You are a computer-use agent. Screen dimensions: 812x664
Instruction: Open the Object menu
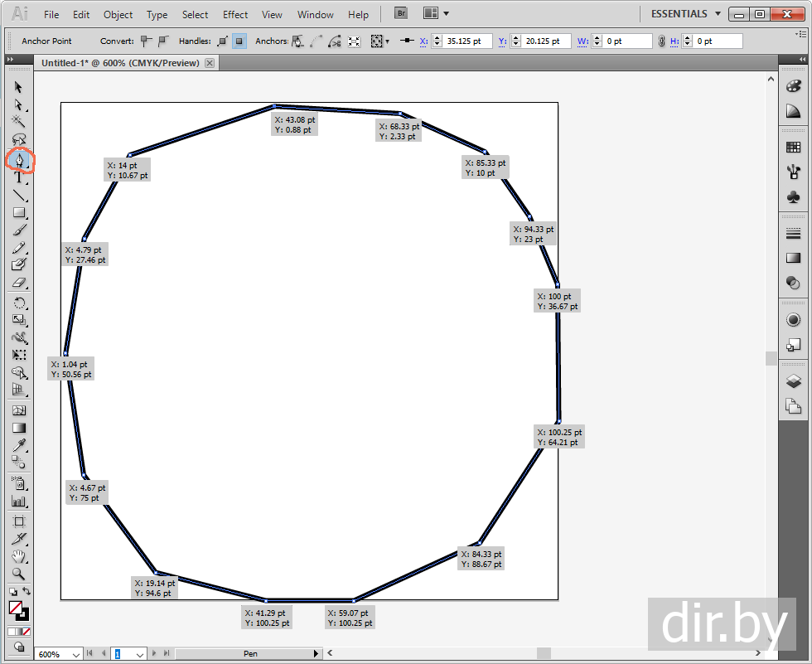click(x=118, y=15)
